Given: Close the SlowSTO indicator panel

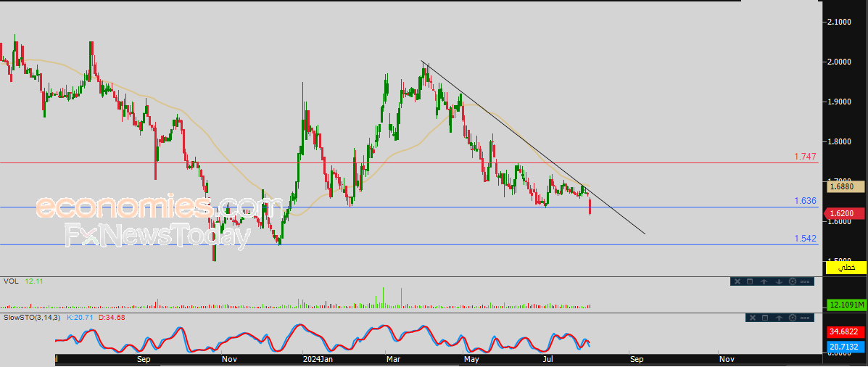Looking at the screenshot, I should [x=753, y=318].
